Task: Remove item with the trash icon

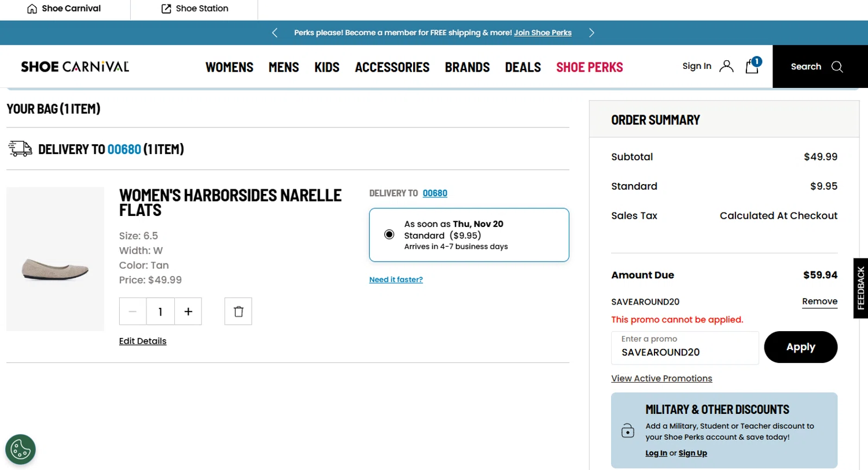Action: [x=238, y=311]
